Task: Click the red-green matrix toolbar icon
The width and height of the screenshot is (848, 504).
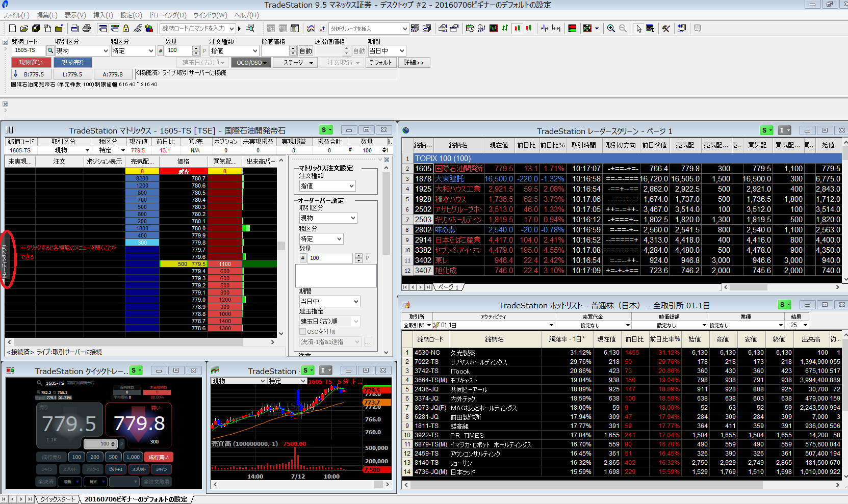Action: coord(572,29)
